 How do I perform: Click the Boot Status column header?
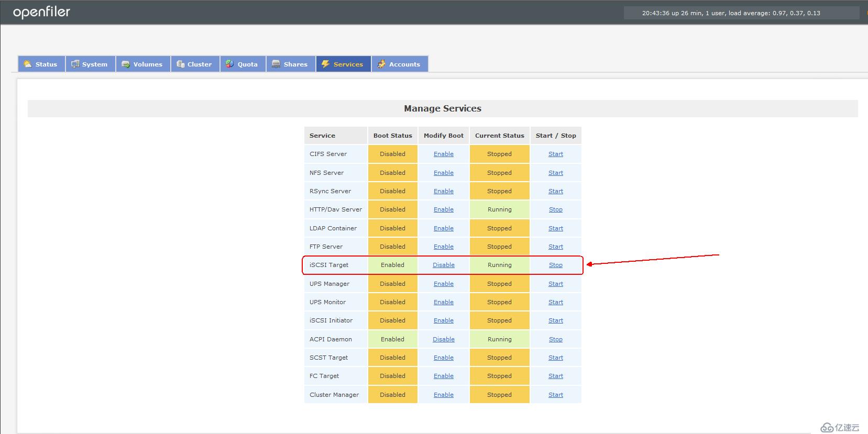pyautogui.click(x=393, y=136)
